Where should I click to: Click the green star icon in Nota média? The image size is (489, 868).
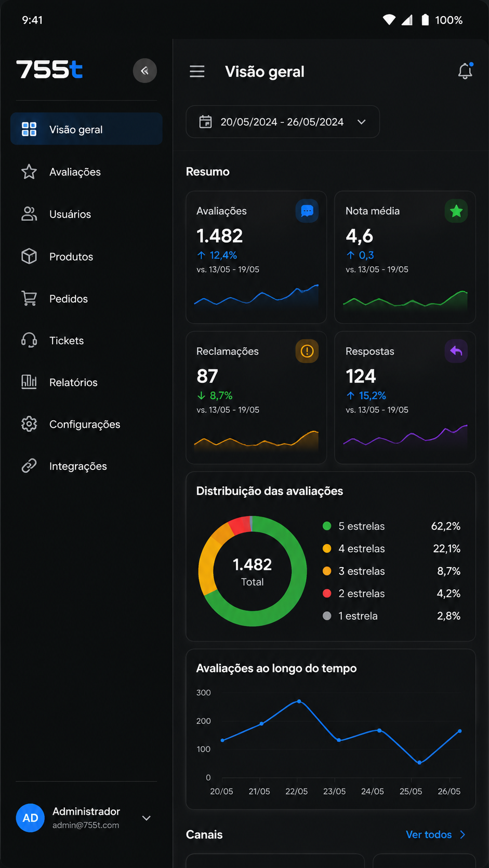(x=456, y=211)
